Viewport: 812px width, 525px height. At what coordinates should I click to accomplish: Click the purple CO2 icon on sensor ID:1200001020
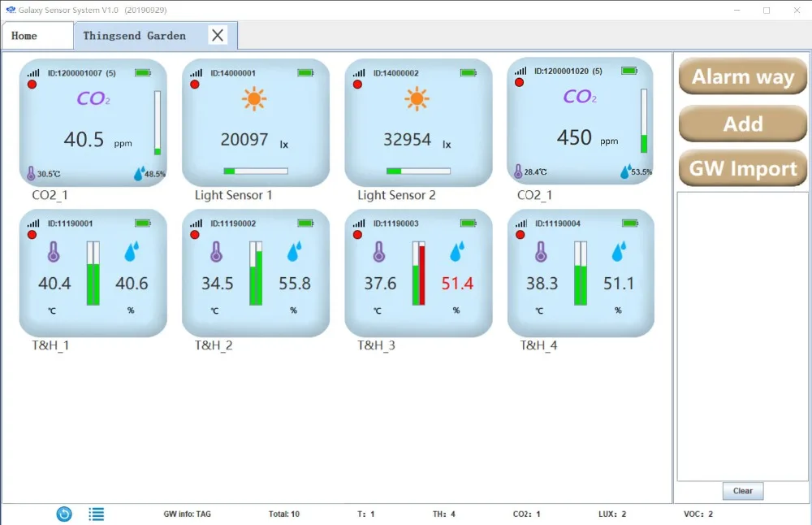tap(580, 97)
